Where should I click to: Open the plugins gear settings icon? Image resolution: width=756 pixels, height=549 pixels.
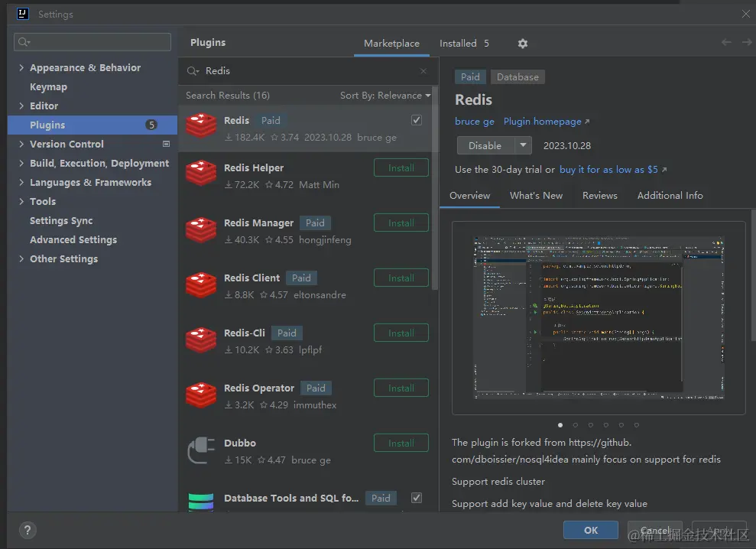pos(523,44)
